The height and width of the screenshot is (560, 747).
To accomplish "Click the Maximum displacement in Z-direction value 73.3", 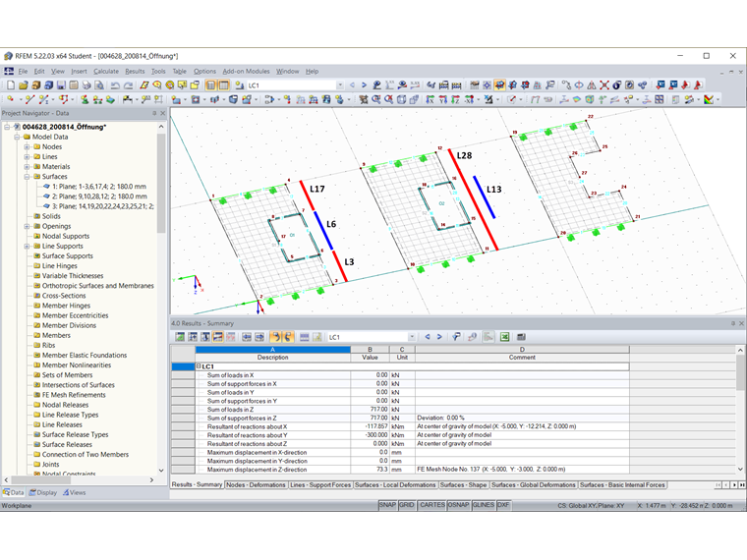I will point(370,470).
